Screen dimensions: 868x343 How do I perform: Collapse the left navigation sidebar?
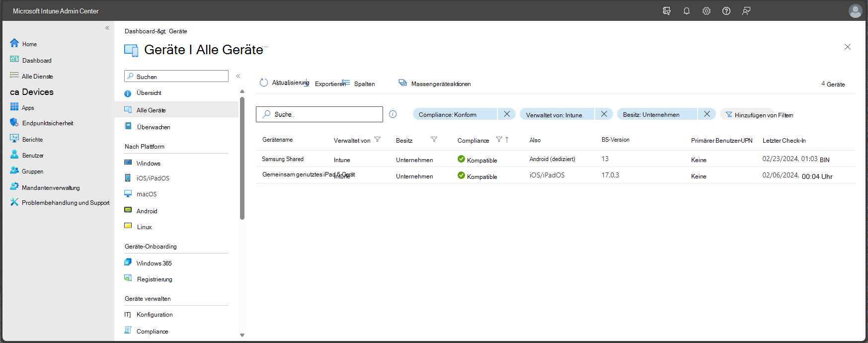[107, 28]
